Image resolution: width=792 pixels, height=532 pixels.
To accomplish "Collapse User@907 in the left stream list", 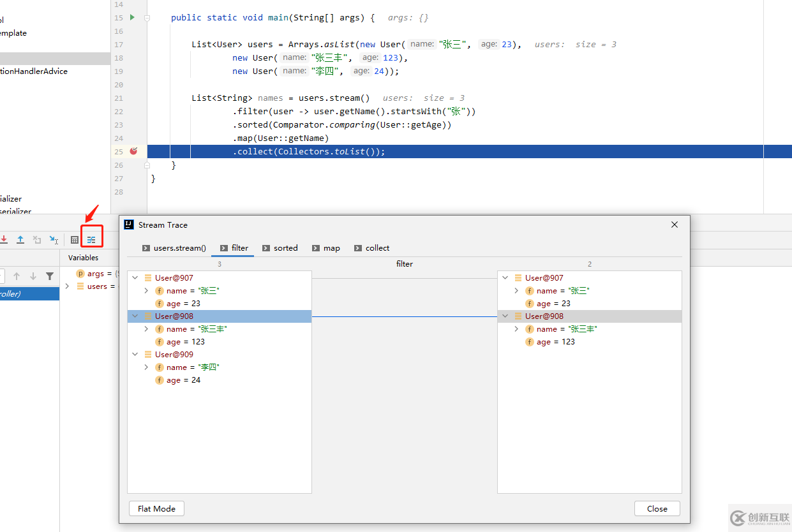I will (x=135, y=278).
